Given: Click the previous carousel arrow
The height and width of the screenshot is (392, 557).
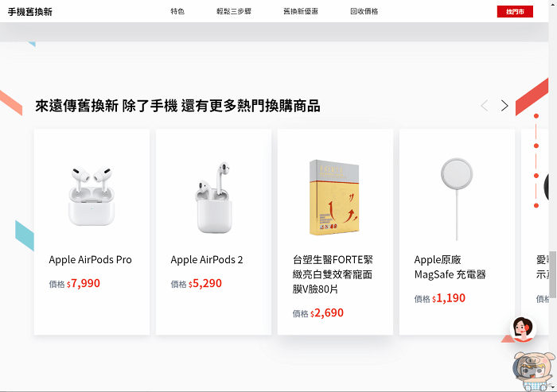Looking at the screenshot, I should 484,106.
